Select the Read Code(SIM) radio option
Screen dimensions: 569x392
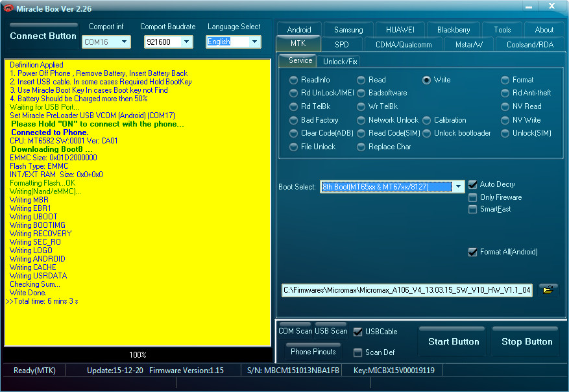(361, 133)
